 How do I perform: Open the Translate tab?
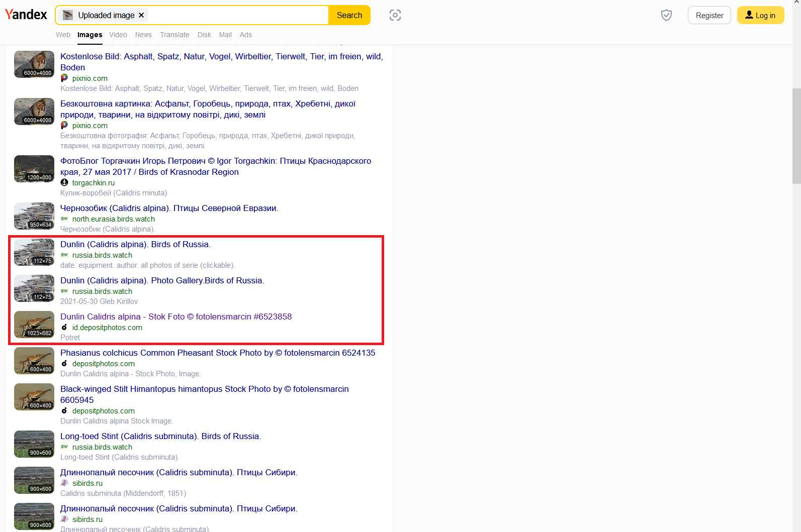(174, 35)
